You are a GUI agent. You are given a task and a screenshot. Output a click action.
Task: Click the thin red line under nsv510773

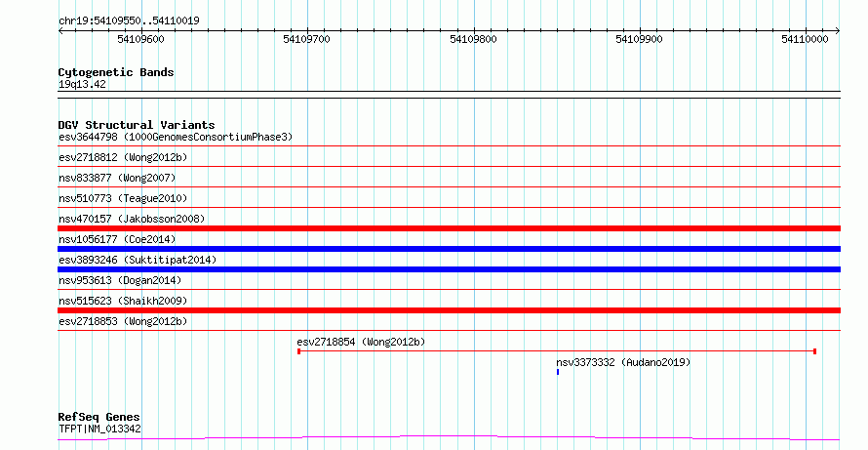coord(449,208)
